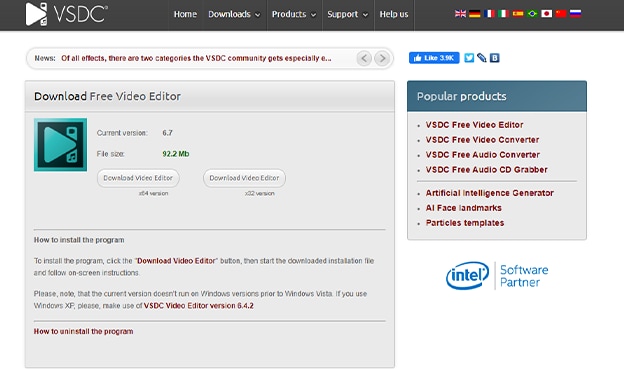Click the current version value 6.7
The height and width of the screenshot is (369, 624).
click(x=167, y=133)
